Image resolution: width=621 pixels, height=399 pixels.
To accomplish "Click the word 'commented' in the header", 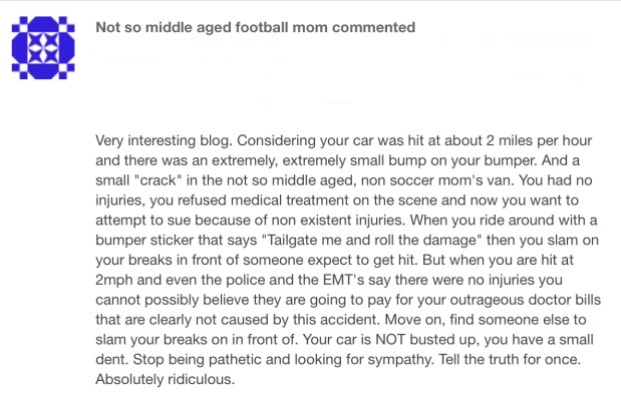I will click(x=373, y=27).
